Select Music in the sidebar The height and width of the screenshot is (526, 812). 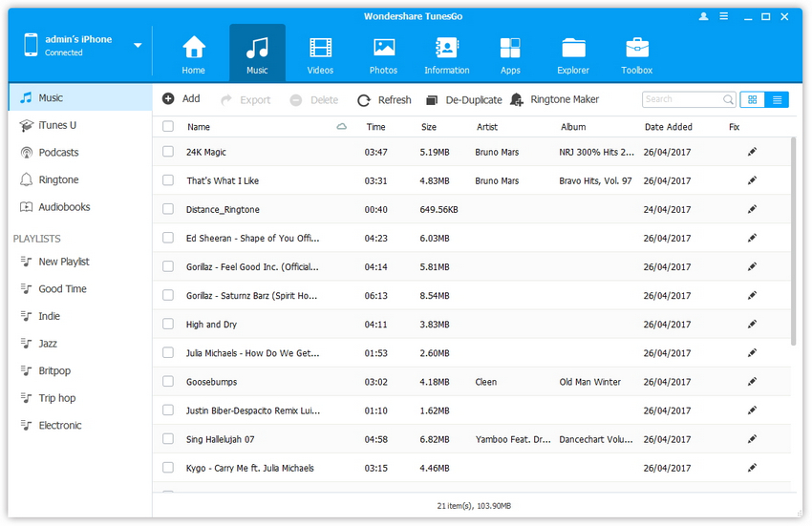pyautogui.click(x=80, y=97)
